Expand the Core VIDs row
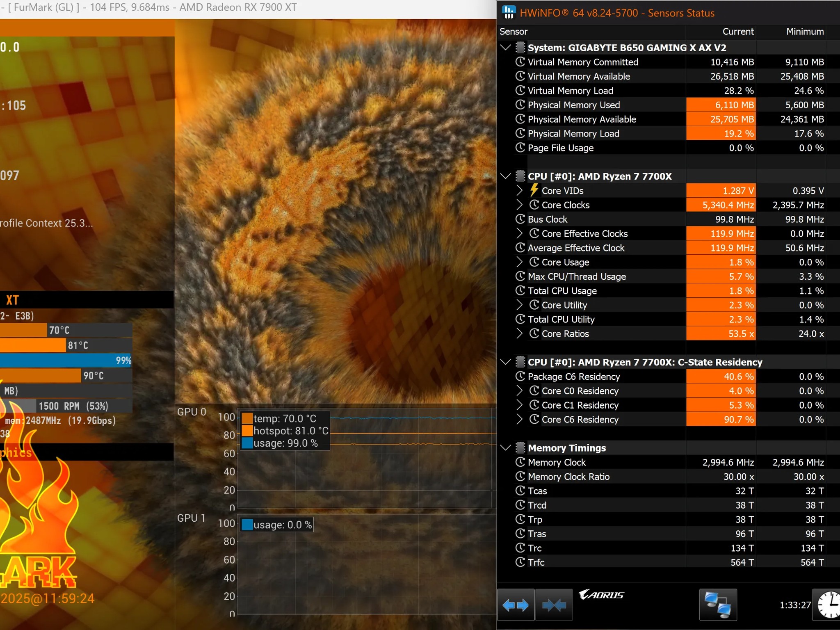840x630 pixels. click(x=520, y=190)
